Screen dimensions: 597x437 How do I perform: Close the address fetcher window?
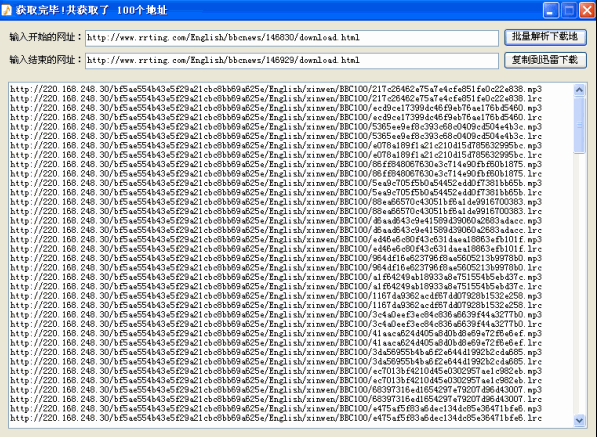587,10
